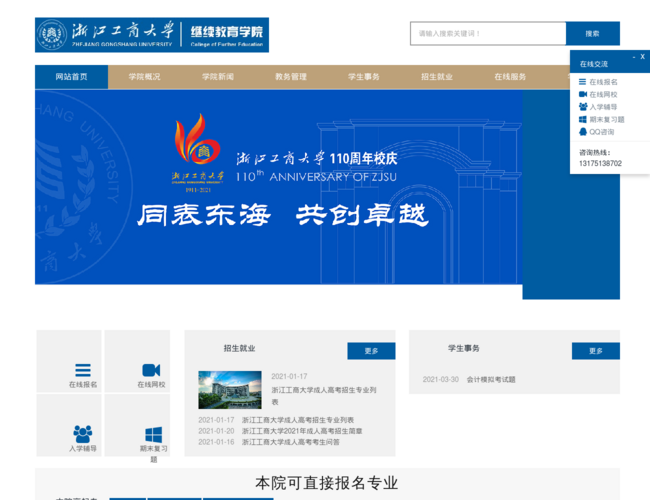
Task: Open the 学院概况 menu item
Action: (144, 77)
